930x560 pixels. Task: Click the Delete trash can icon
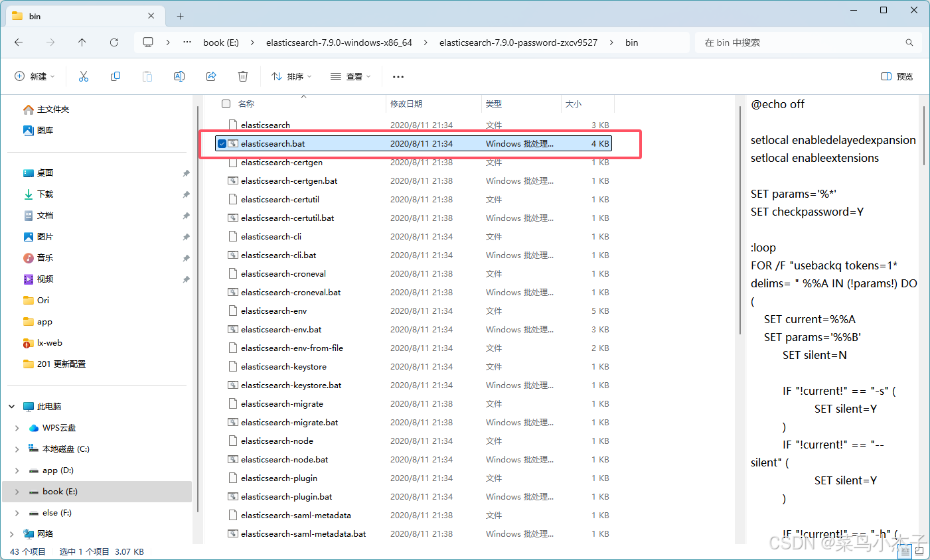[243, 76]
